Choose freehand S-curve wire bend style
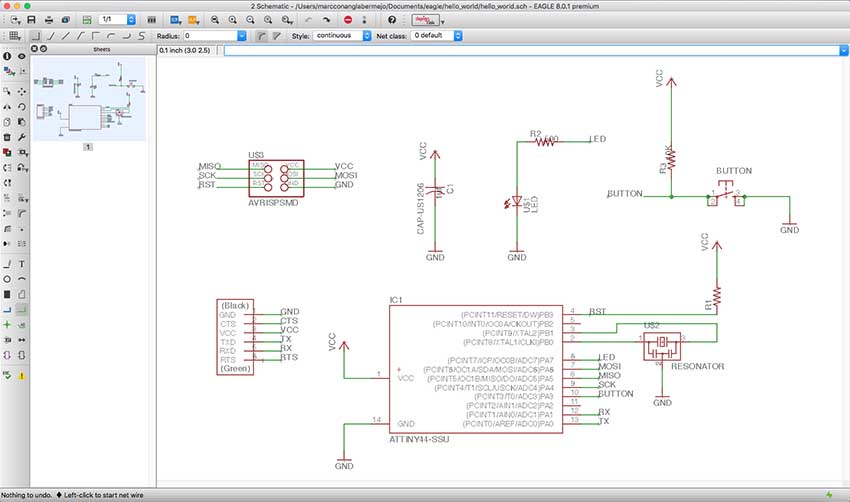 coord(141,36)
